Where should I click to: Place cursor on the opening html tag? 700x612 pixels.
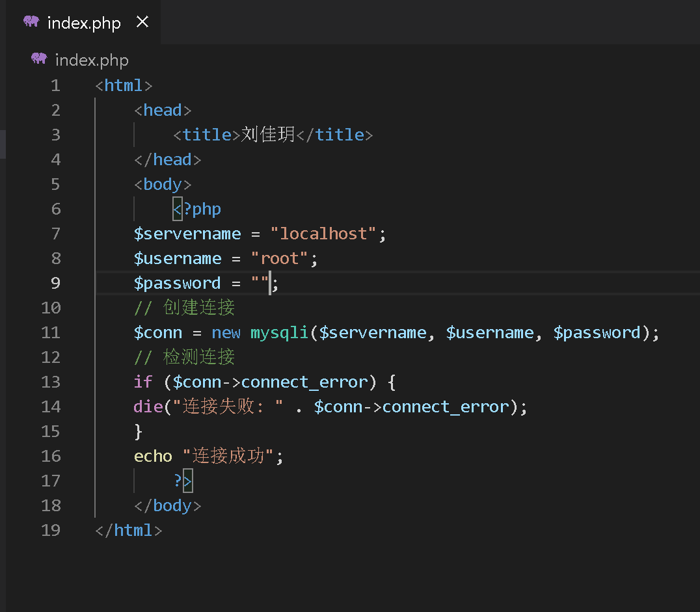click(124, 85)
